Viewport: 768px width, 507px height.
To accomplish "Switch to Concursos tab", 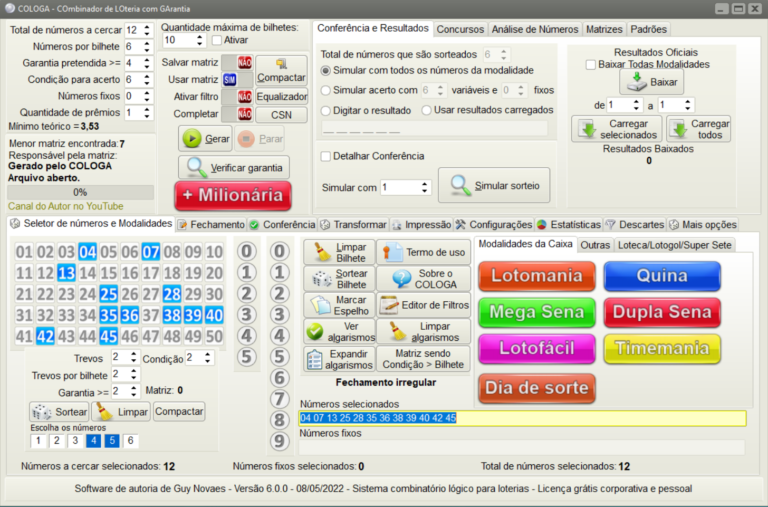I will pos(460,29).
